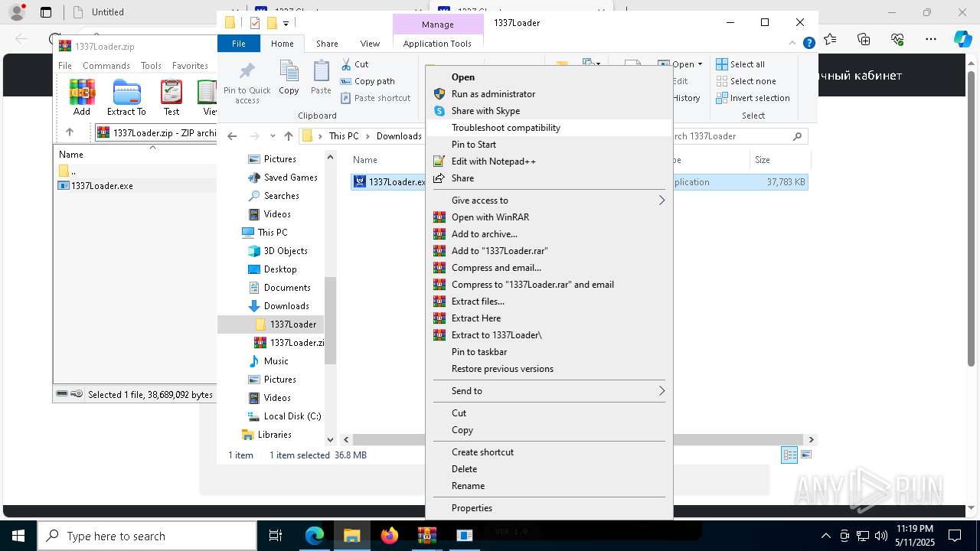The height and width of the screenshot is (551, 980).
Task: Click Select none in ribbon
Action: click(746, 81)
